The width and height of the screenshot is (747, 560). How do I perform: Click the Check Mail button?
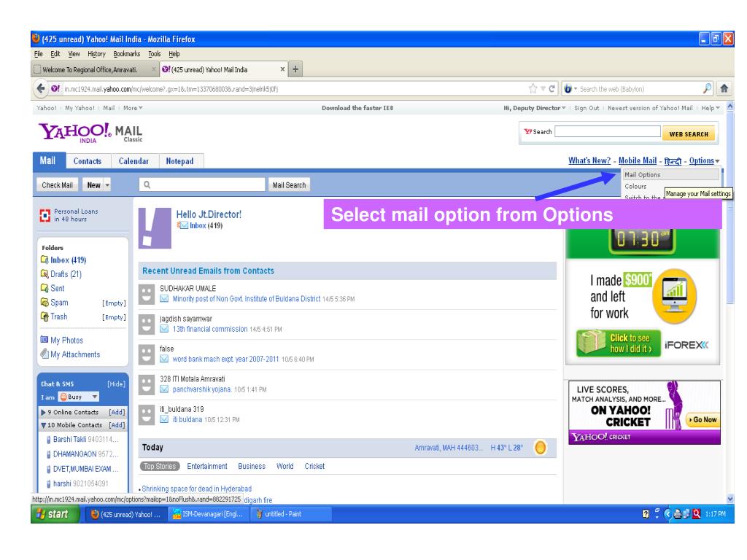[57, 184]
